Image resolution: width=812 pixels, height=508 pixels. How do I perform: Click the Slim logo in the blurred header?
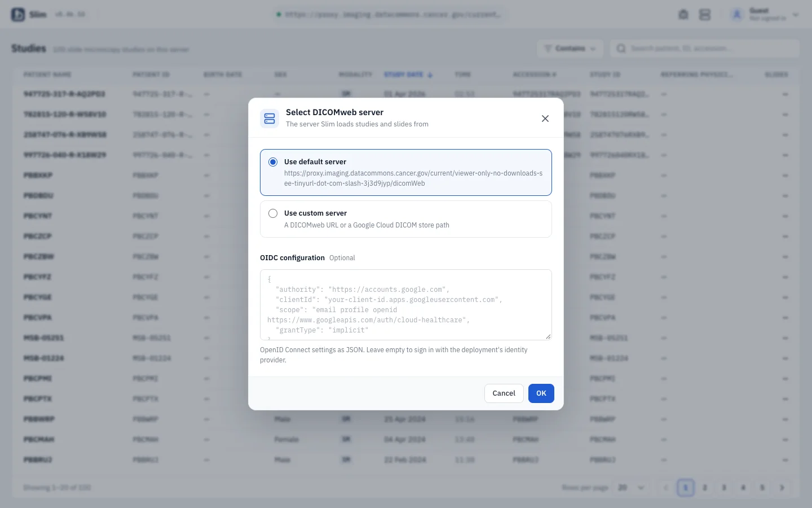coord(18,15)
